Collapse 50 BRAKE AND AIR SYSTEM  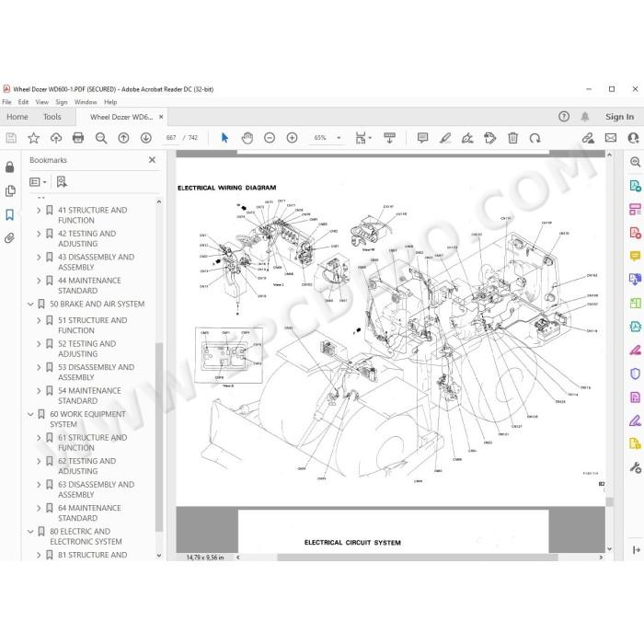pos(30,304)
